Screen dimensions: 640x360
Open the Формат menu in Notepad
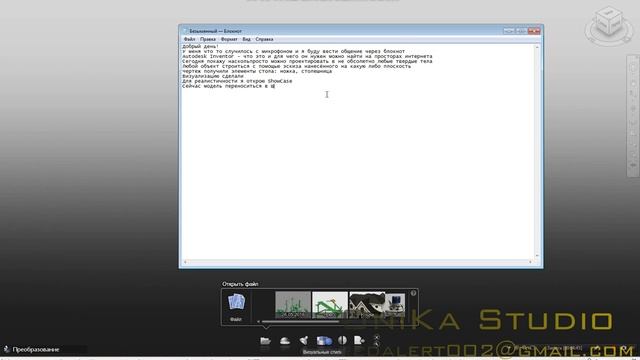(229, 39)
